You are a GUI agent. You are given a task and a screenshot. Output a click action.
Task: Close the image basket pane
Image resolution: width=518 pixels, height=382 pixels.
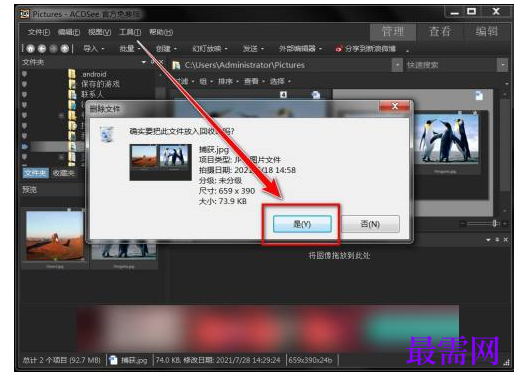click(x=506, y=240)
